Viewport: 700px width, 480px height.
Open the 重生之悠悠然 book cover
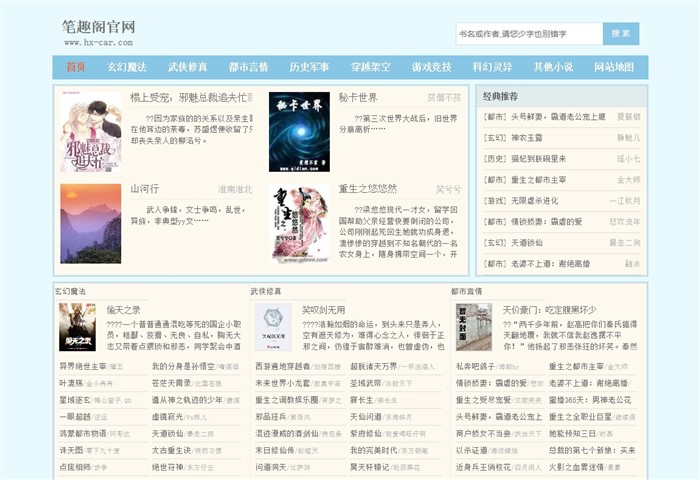point(299,223)
